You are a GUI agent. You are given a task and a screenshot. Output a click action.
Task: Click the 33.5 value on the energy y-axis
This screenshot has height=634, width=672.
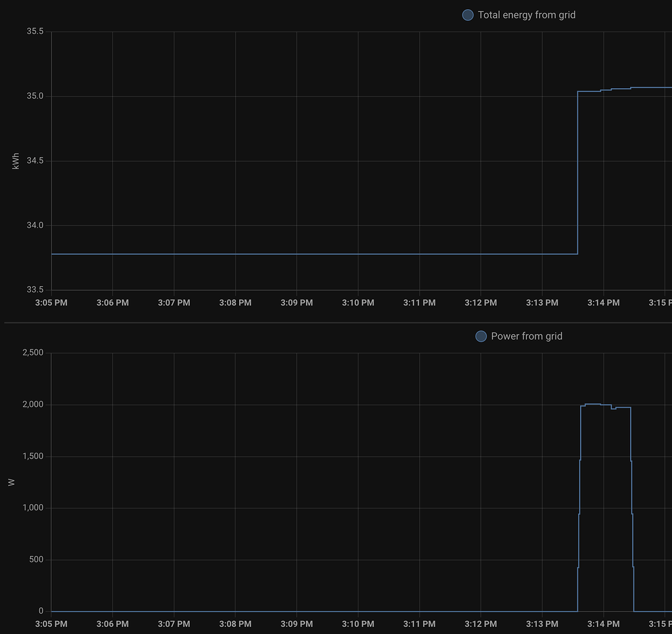(x=34, y=290)
